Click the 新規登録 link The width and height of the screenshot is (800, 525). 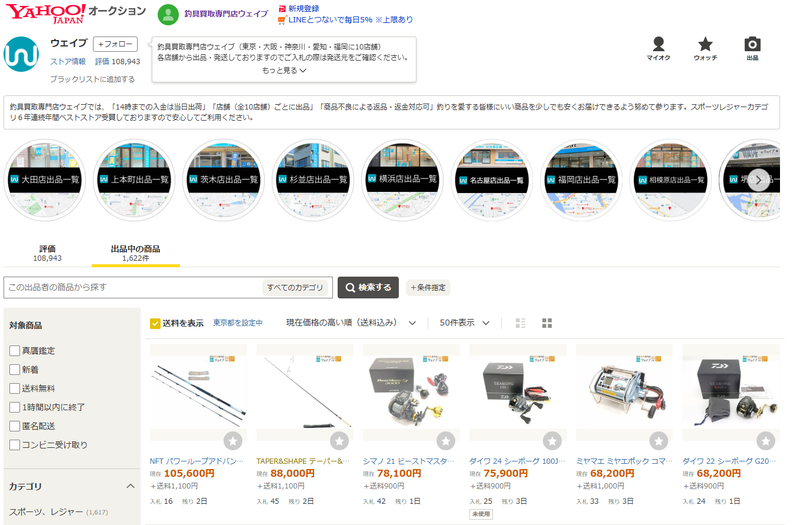(304, 9)
